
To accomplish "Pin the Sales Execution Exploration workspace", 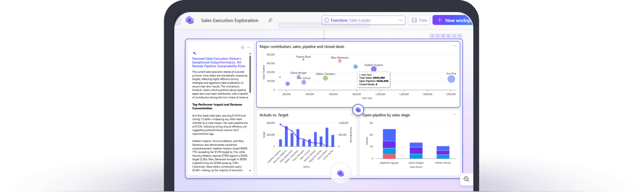I will (x=270, y=21).
